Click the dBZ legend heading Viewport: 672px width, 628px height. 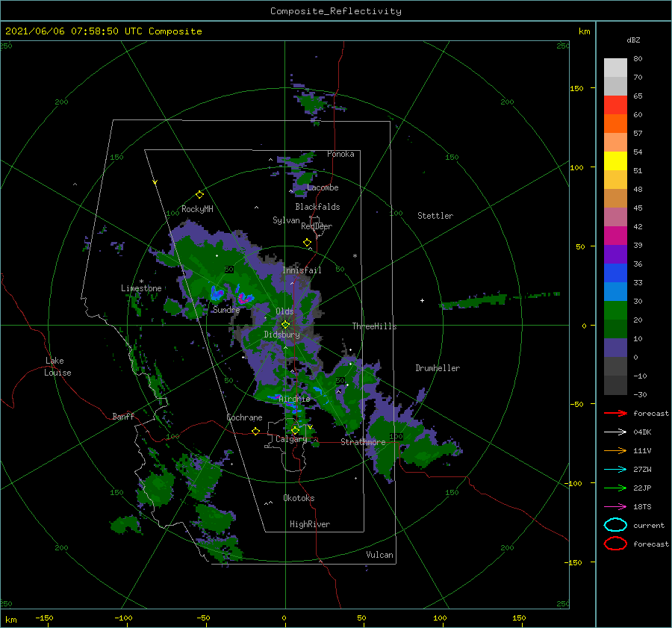(x=633, y=40)
